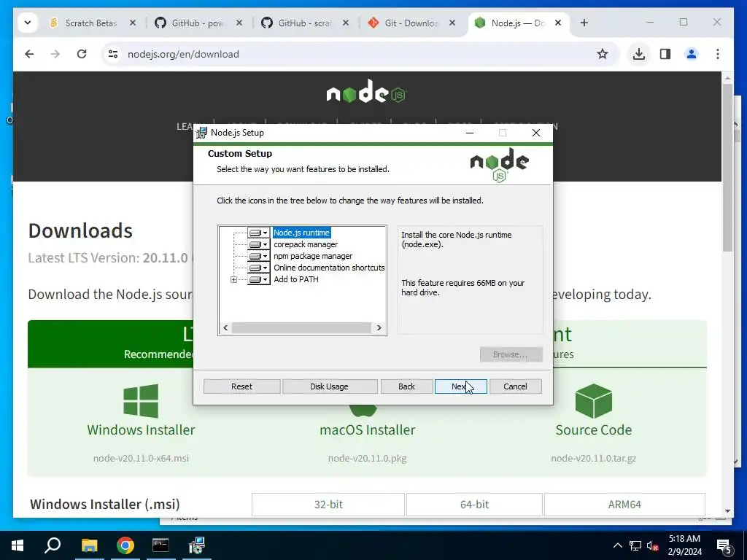Select Node.js runtime tree item
Viewport: 747px width, 560px height.
[x=301, y=233]
